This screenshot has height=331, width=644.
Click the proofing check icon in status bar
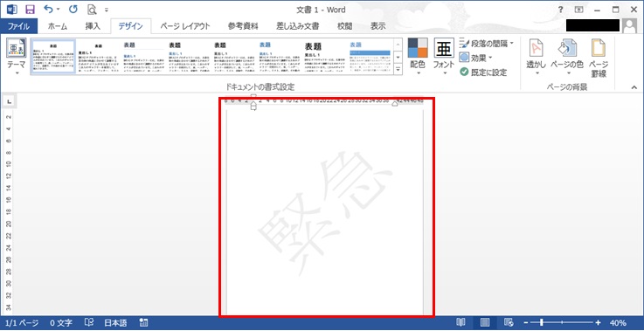click(x=89, y=323)
